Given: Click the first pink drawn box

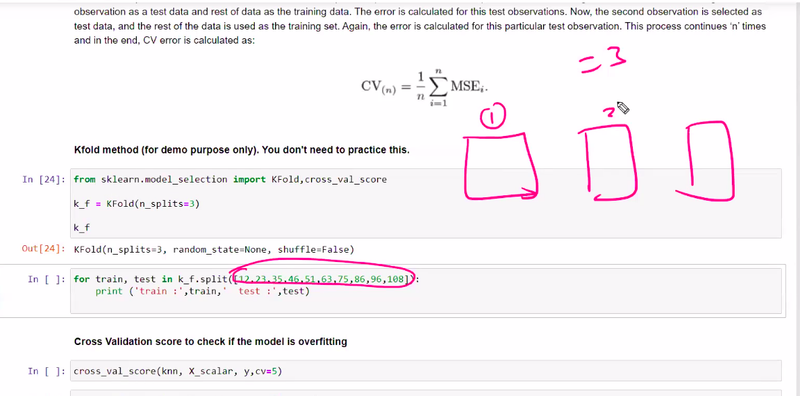Looking at the screenshot, I should 501,166.
